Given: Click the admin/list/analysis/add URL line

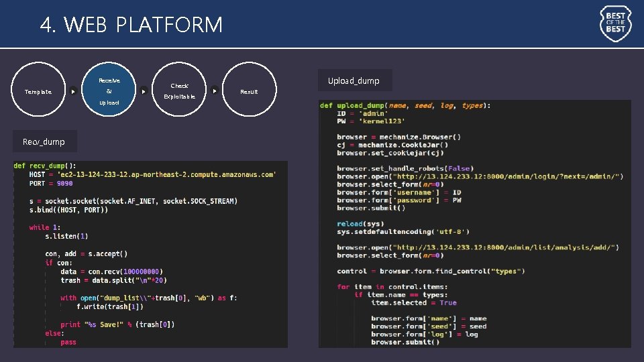Looking at the screenshot, I should pos(478,247).
